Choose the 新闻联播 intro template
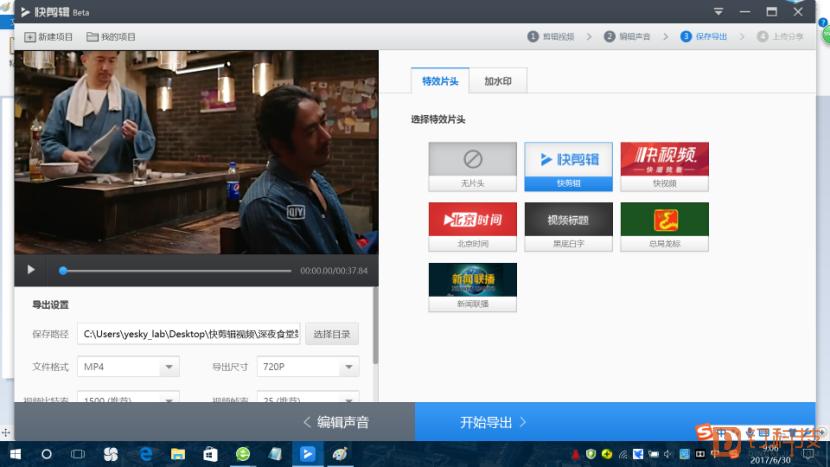The image size is (830, 467). [x=473, y=287]
